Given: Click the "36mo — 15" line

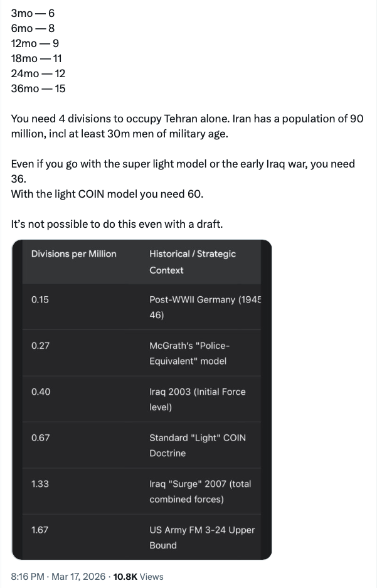Looking at the screenshot, I should (38, 88).
